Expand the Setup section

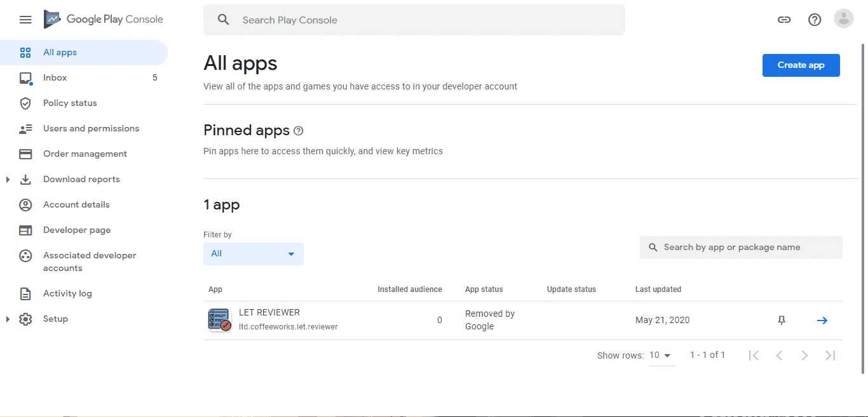[x=8, y=319]
